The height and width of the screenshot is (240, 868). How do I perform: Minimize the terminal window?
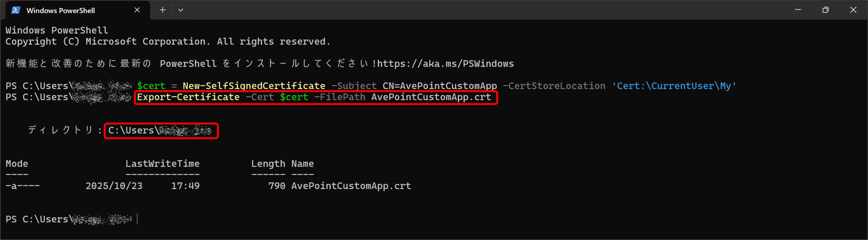[x=798, y=10]
